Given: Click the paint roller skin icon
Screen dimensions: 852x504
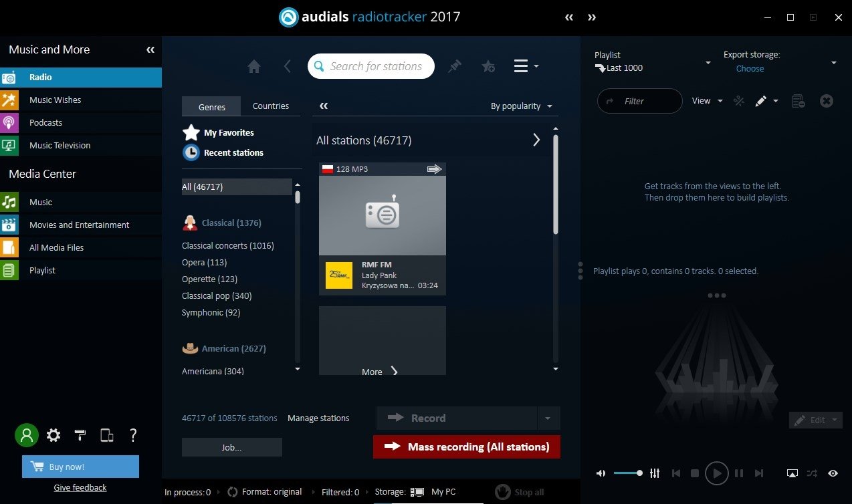Looking at the screenshot, I should (80, 435).
